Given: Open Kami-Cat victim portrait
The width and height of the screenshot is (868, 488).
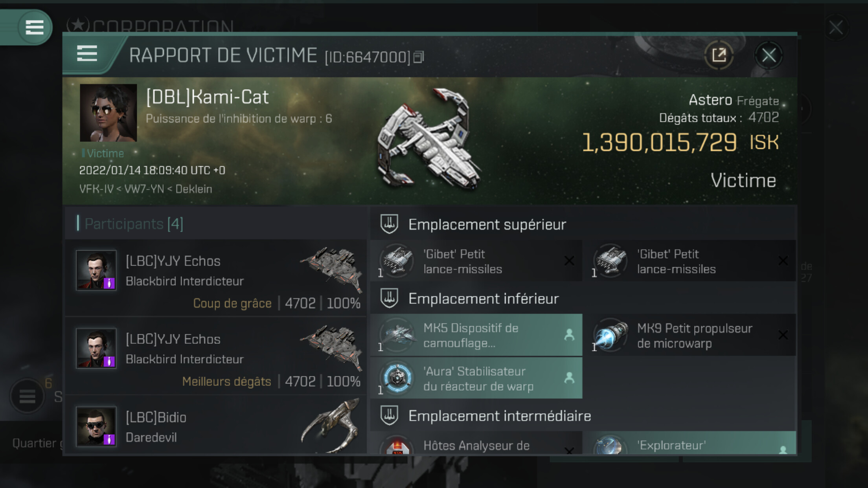Looking at the screenshot, I should tap(108, 113).
